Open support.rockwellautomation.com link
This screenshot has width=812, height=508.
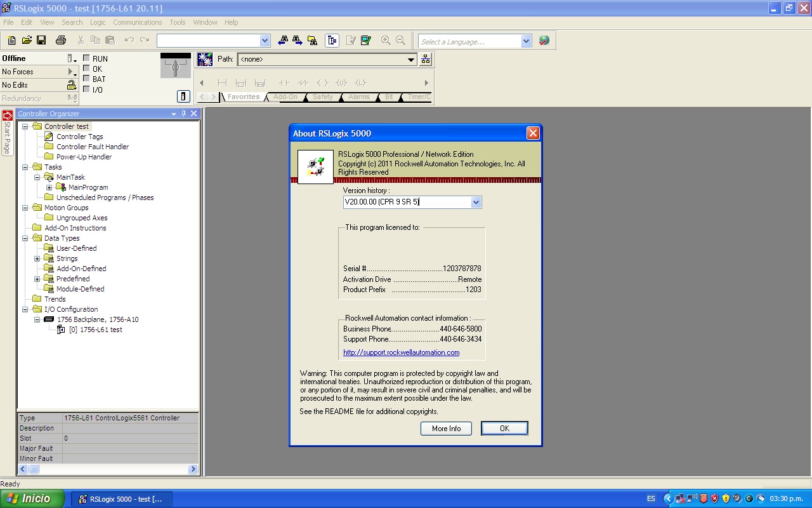pyautogui.click(x=401, y=352)
